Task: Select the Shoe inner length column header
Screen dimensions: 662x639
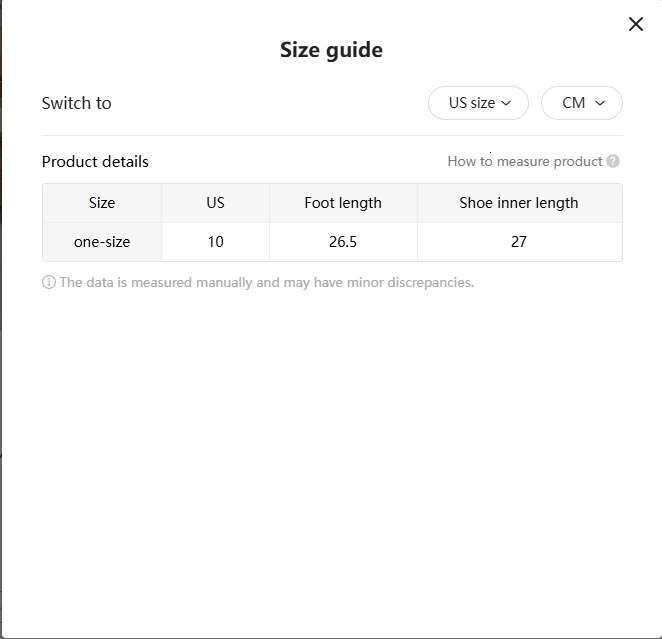Action: pos(518,203)
